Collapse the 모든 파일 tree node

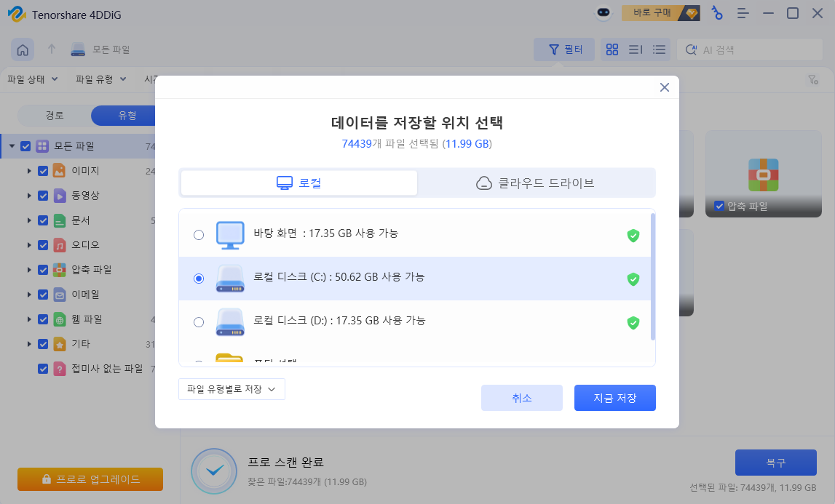[x=13, y=145]
